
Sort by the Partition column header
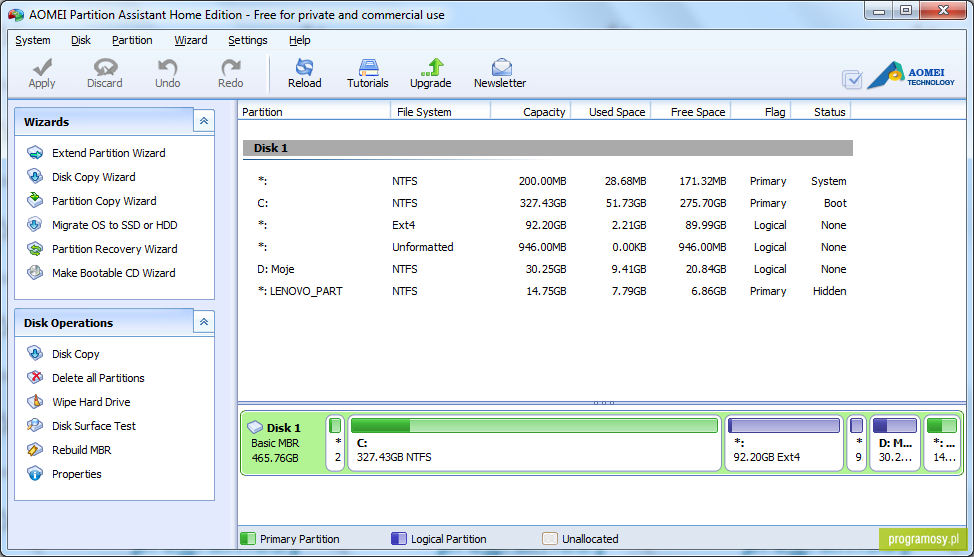click(x=314, y=112)
